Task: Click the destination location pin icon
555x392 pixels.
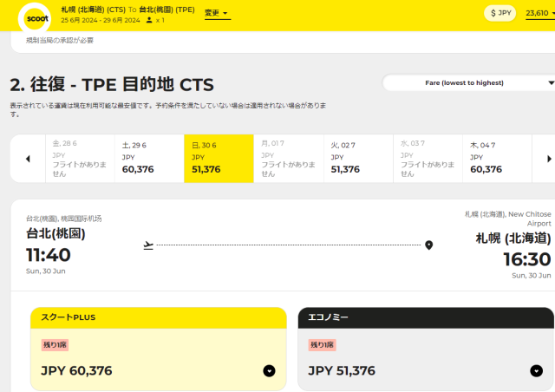Action: (428, 245)
